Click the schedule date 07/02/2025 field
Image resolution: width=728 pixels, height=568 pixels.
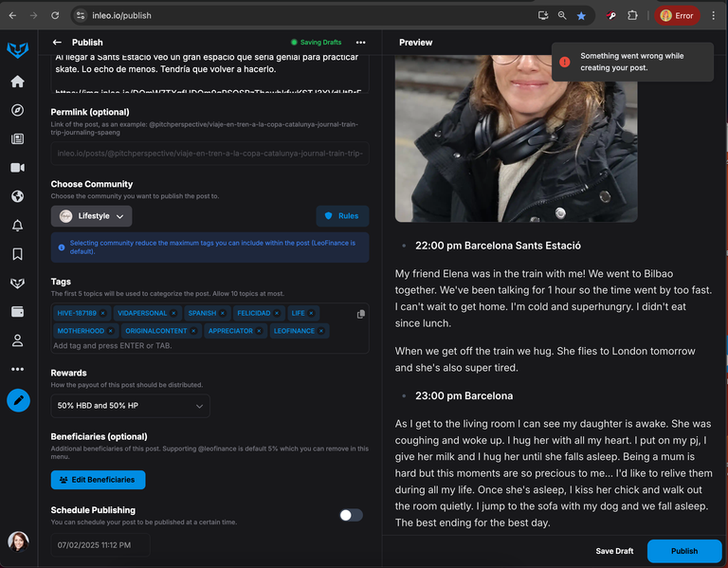tap(100, 545)
